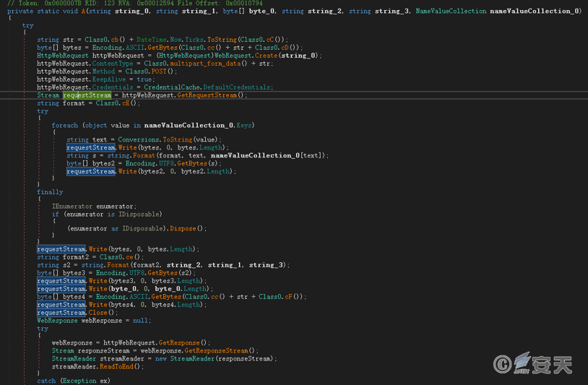Click Ticks property after DateTime.Now
Image resolution: width=588 pixels, height=385 pixels.
[x=194, y=40]
